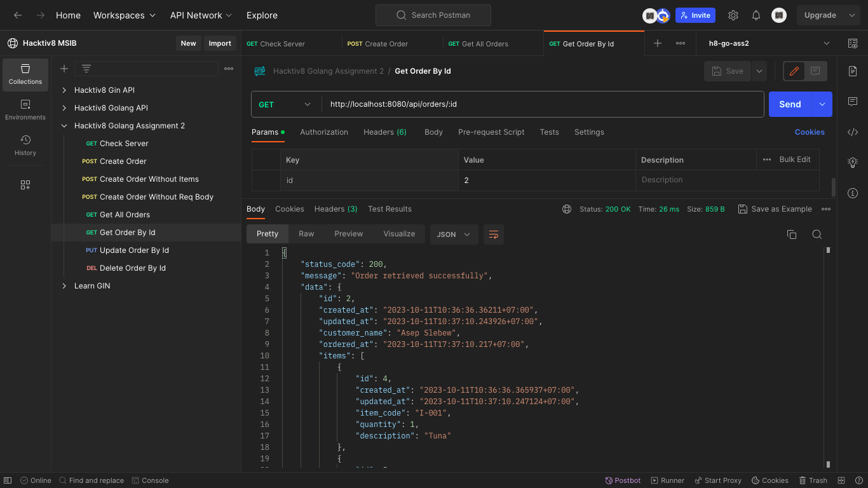Click the Invite button
This screenshot has width=868, height=488.
coord(695,15)
